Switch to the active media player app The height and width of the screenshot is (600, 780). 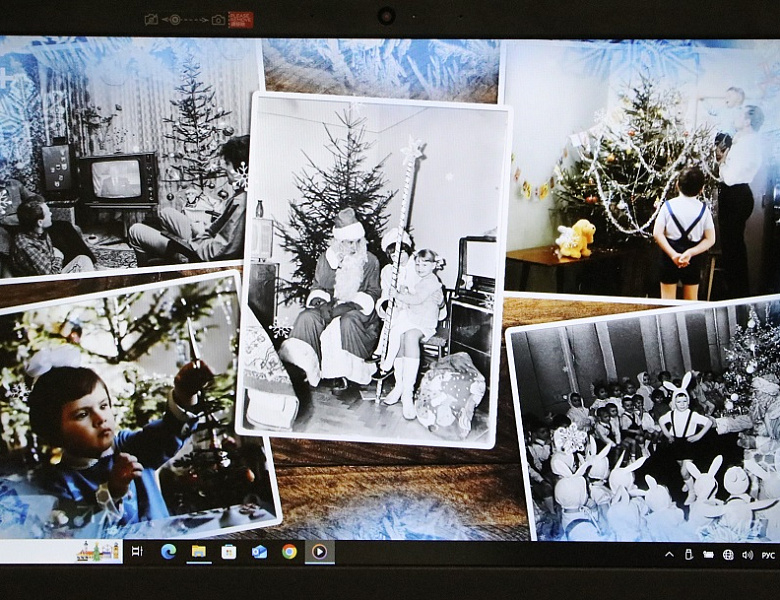point(319,551)
